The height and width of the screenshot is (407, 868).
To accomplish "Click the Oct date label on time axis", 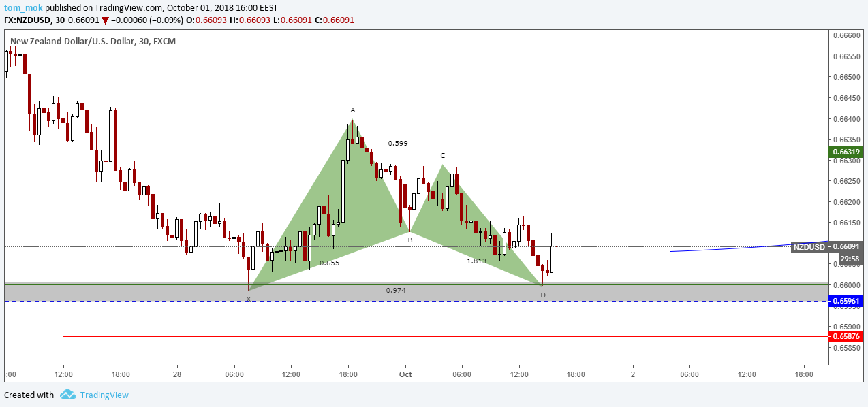I will pos(406,374).
